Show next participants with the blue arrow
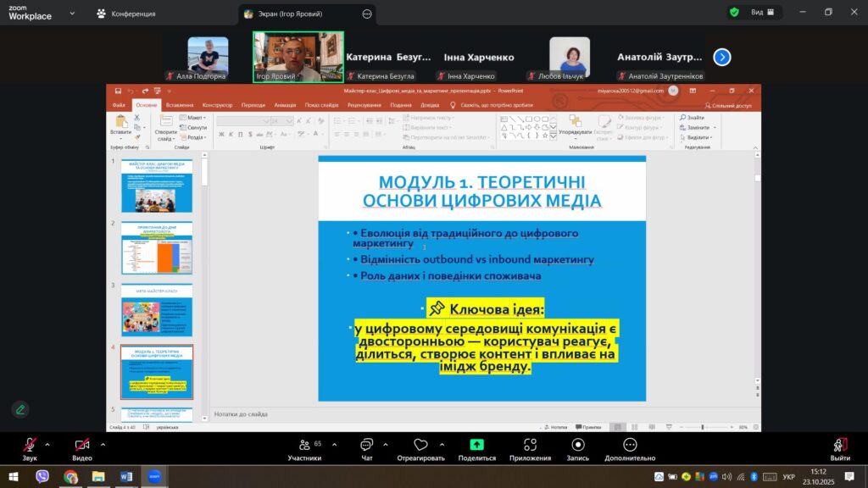 721,57
